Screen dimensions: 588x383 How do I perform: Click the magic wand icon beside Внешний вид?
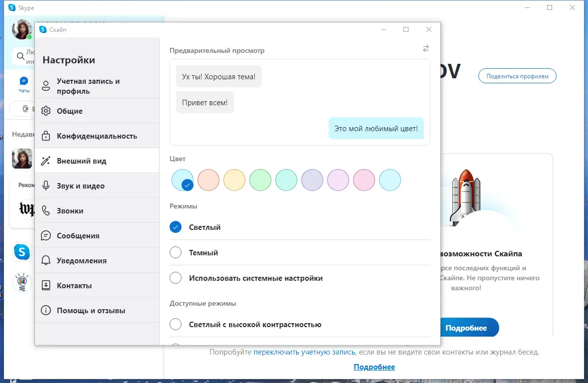pyautogui.click(x=46, y=161)
